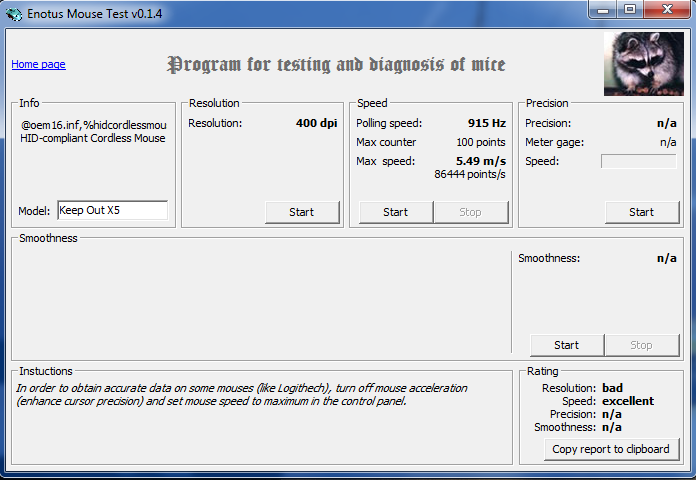696x480 pixels.
Task: Click the HID-compliant Cordless Mouse text
Action: click(93, 138)
